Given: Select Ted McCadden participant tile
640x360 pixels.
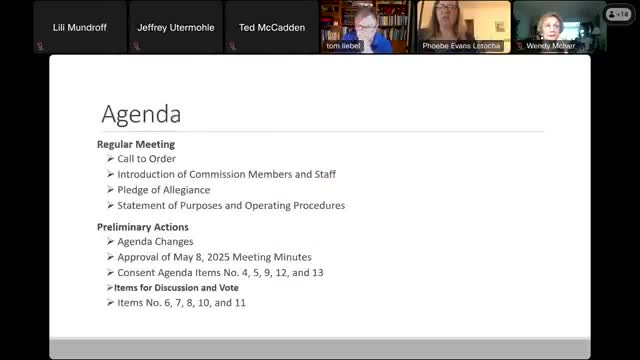Looking at the screenshot, I should click(x=272, y=27).
